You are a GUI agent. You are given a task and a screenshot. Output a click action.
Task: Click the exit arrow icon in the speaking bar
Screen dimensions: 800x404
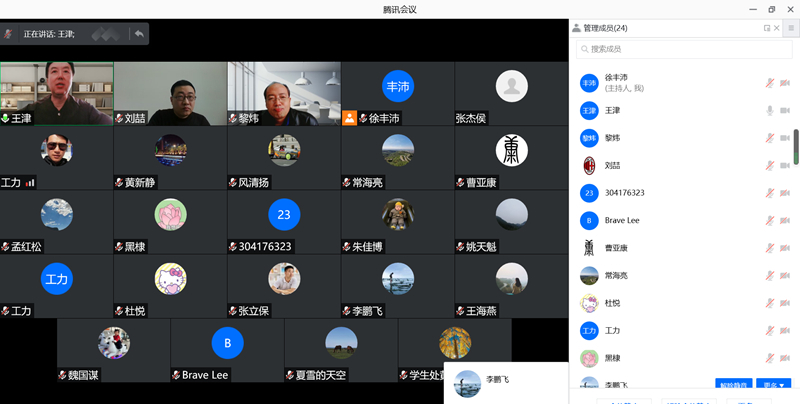click(139, 34)
